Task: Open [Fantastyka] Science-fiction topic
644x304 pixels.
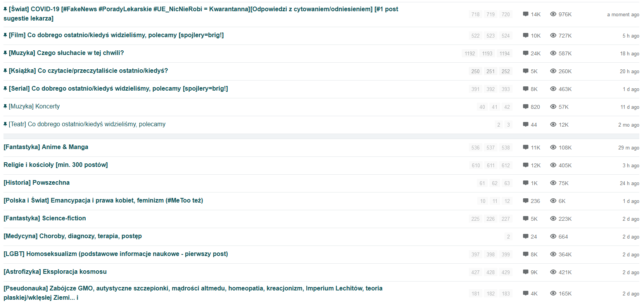Action: click(x=45, y=218)
